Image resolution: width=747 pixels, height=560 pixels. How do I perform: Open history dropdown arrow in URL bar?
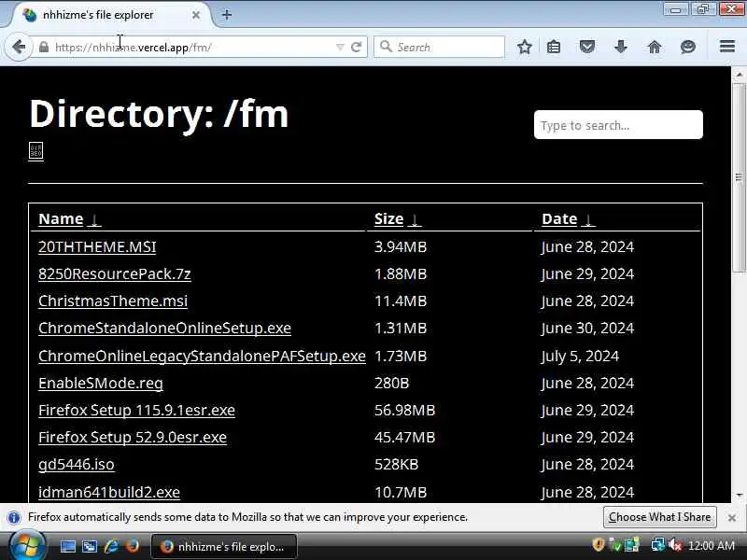click(340, 48)
